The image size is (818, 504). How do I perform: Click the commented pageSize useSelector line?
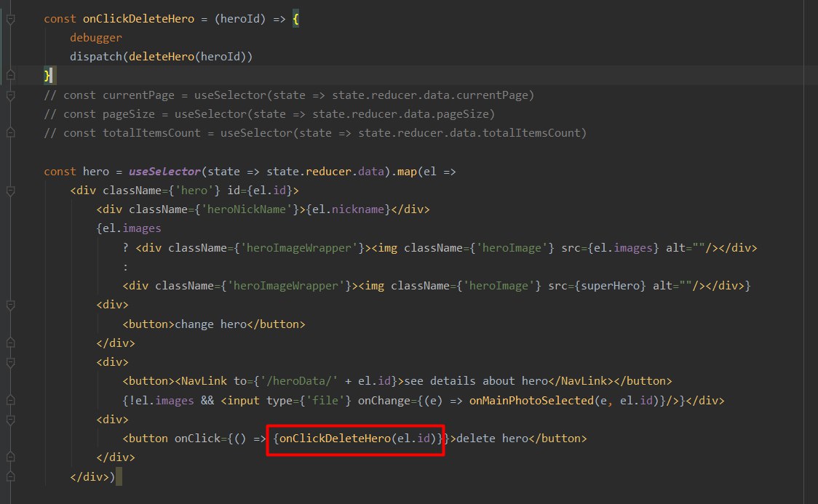pos(269,114)
